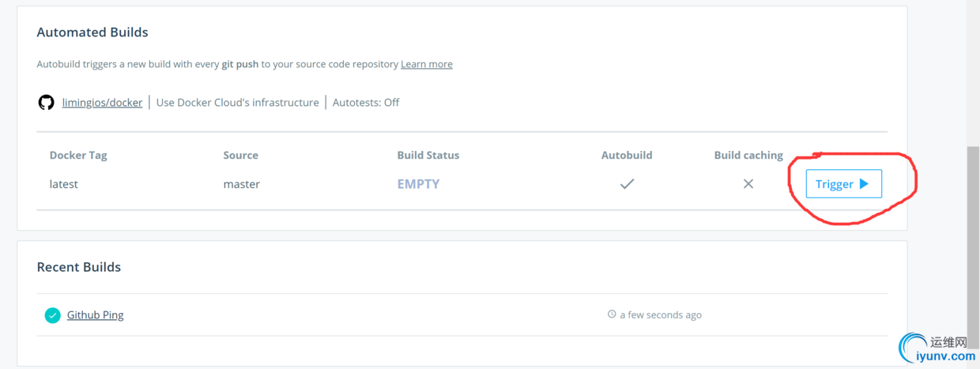The width and height of the screenshot is (980, 369).
Task: Click the green success check beside Github Ping
Action: click(52, 315)
